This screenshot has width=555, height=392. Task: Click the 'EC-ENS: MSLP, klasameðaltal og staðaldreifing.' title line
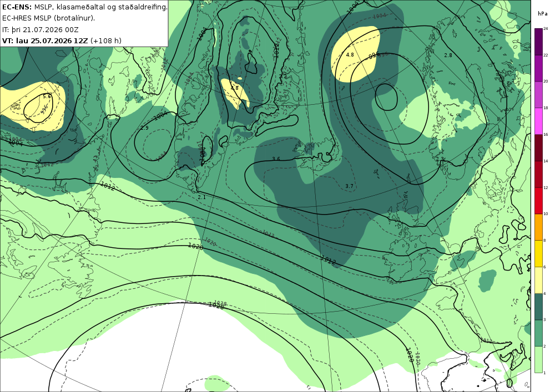(x=84, y=7)
